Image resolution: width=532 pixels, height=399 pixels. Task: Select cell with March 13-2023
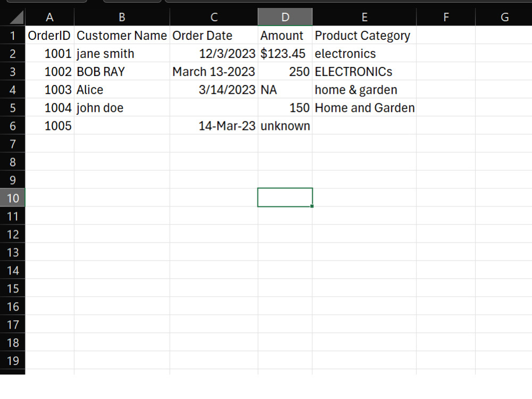(214, 71)
